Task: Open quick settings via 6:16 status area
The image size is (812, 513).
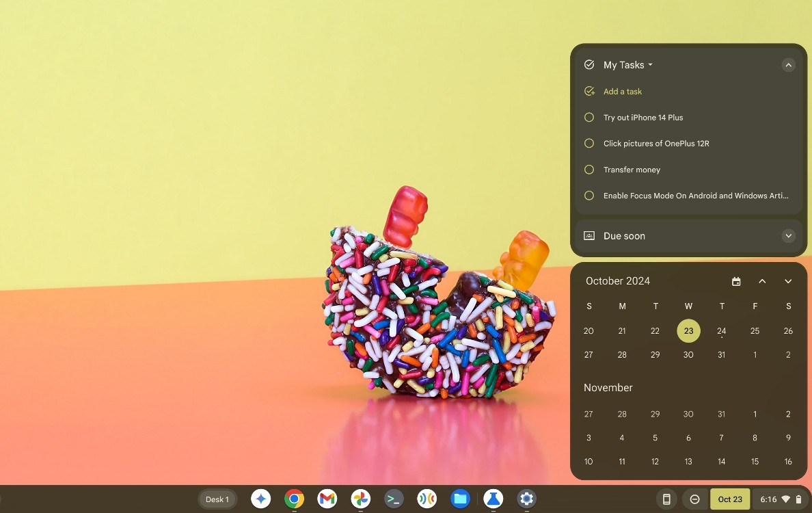Action: (781, 499)
